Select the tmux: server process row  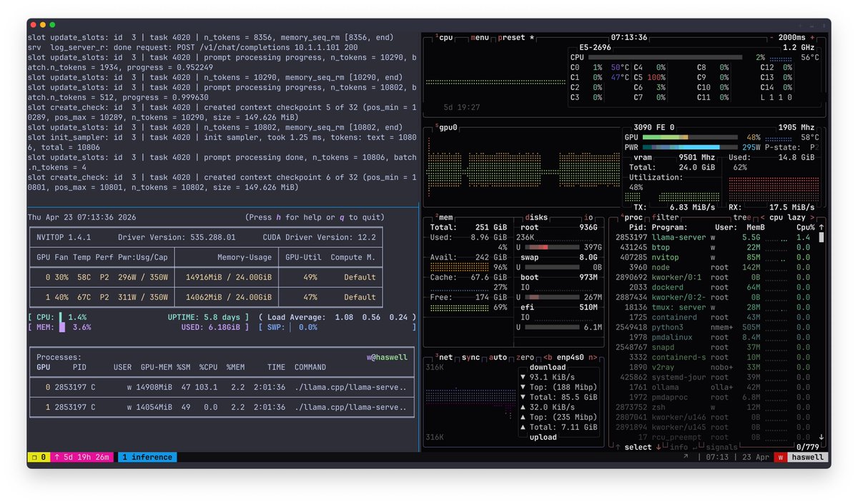coord(712,307)
